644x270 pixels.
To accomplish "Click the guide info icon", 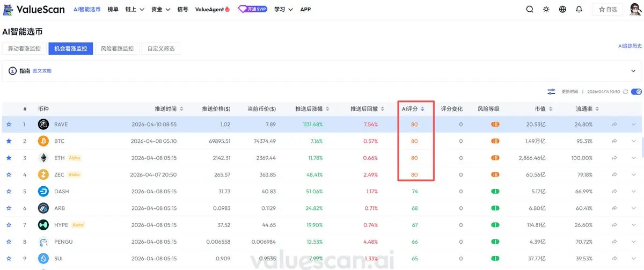I will [x=12, y=70].
